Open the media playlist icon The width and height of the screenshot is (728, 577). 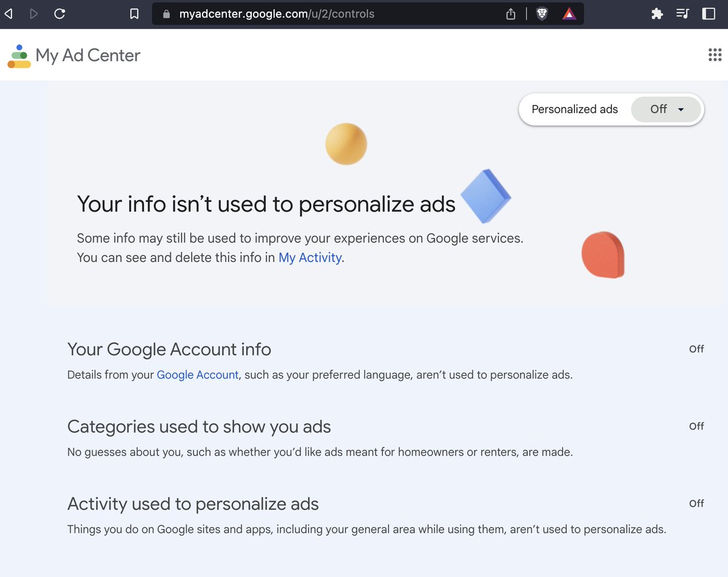pos(682,13)
